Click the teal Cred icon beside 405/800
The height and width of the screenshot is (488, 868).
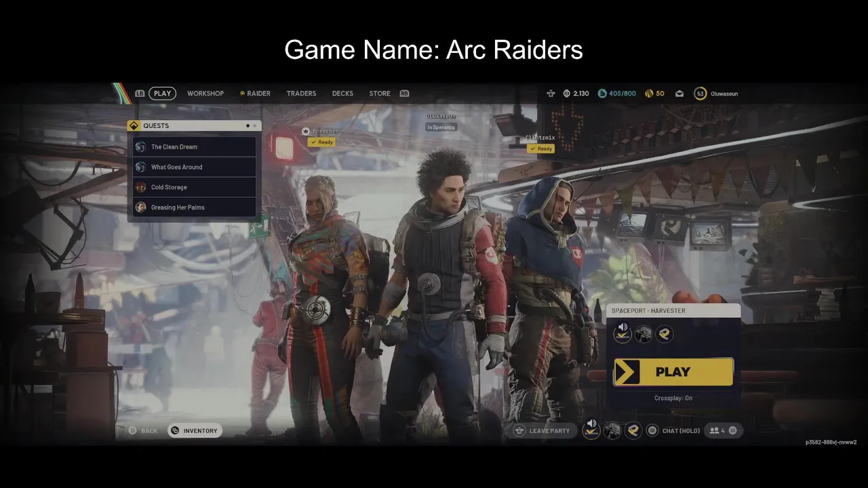602,94
